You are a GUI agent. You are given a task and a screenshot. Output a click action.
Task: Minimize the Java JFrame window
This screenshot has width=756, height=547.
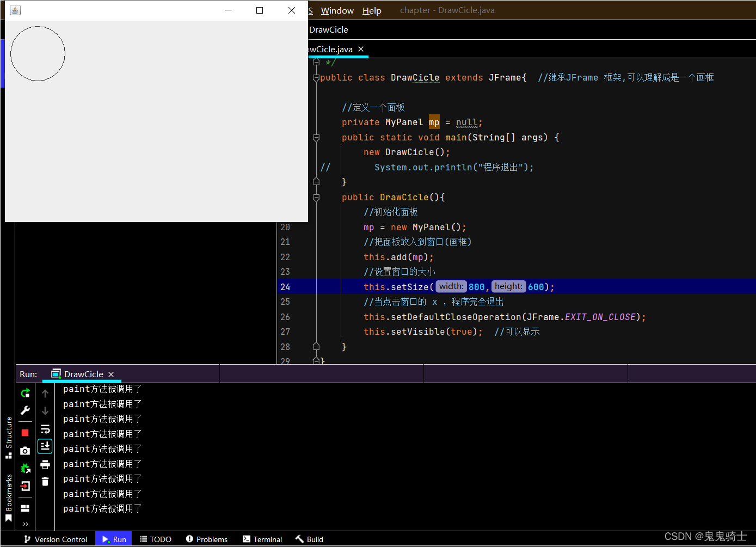(228, 10)
